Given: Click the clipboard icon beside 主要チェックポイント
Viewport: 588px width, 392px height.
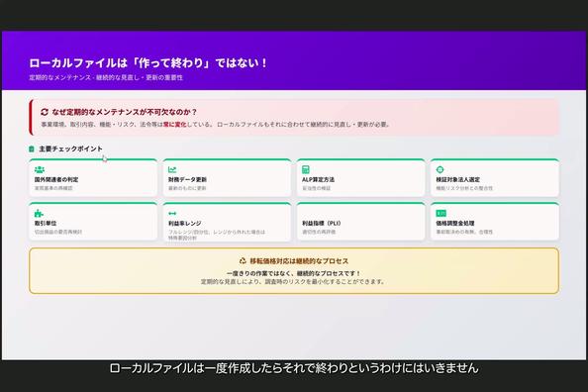Looking at the screenshot, I should (x=32, y=148).
